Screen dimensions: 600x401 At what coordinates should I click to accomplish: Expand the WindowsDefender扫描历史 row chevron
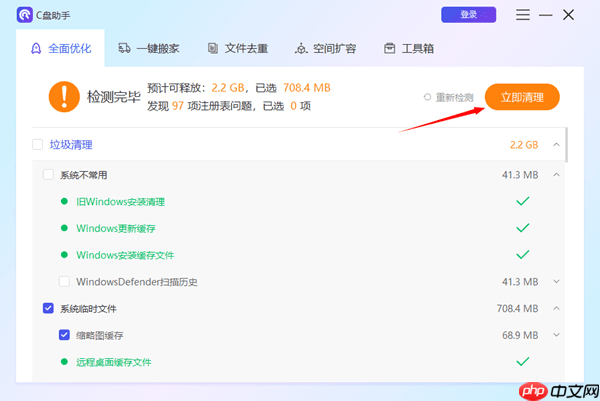(x=556, y=282)
